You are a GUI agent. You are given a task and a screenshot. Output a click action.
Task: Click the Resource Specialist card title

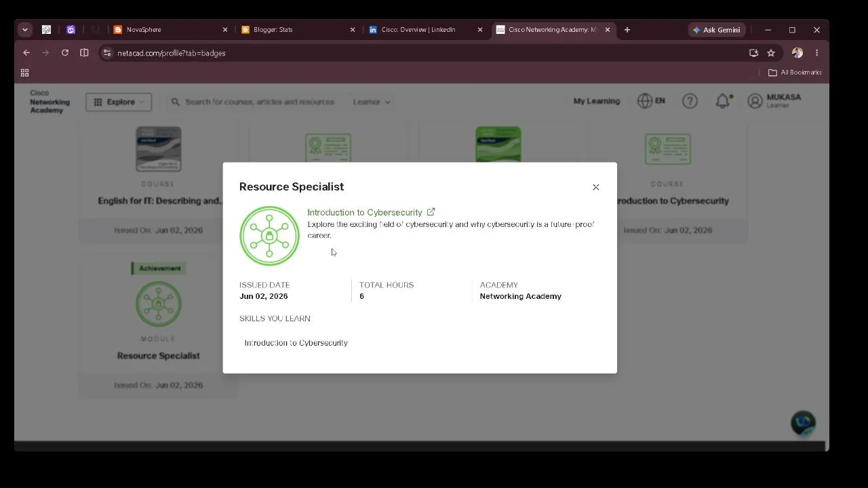point(159,356)
